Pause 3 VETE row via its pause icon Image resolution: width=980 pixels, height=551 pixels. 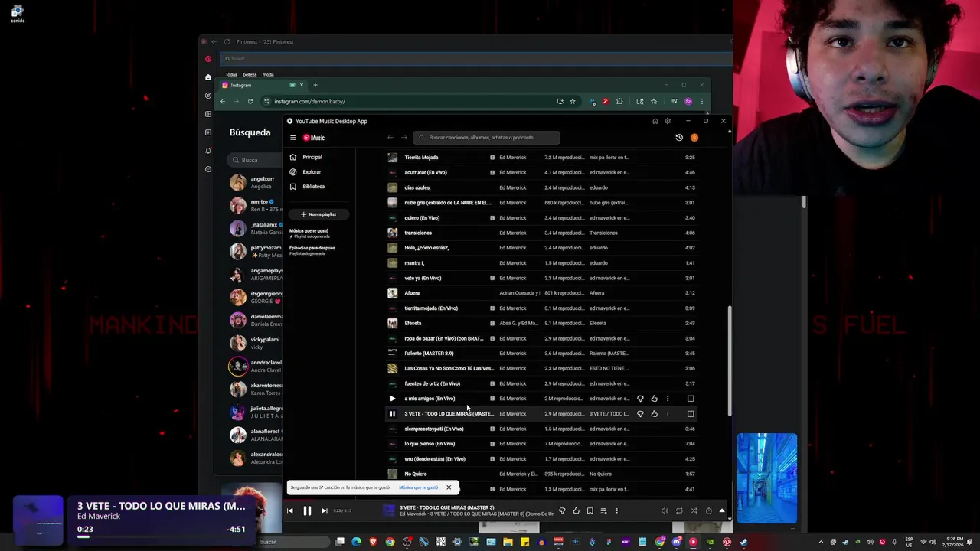pos(392,414)
